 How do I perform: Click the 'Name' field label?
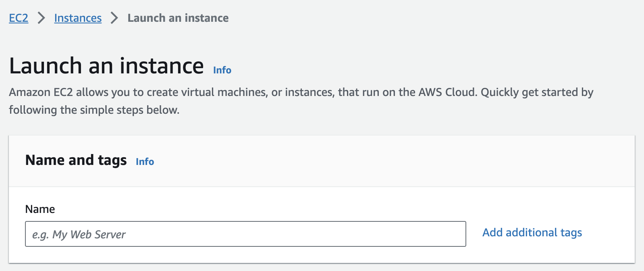pyautogui.click(x=40, y=209)
